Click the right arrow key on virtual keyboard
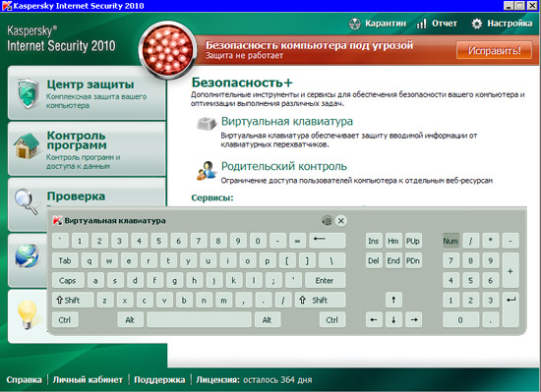Viewport: 541px width, 392px height. [414, 320]
